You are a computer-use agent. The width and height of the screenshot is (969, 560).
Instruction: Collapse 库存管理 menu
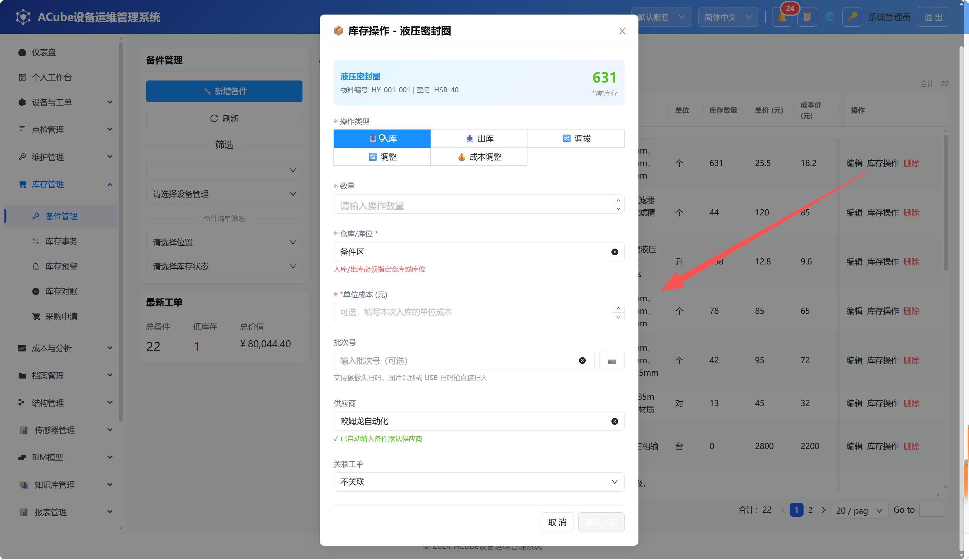coord(65,185)
